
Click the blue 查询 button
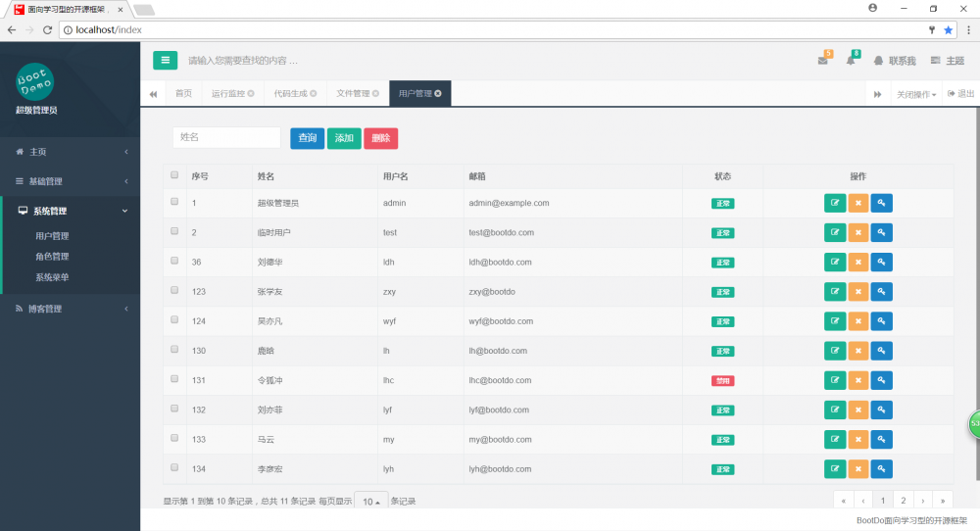307,138
